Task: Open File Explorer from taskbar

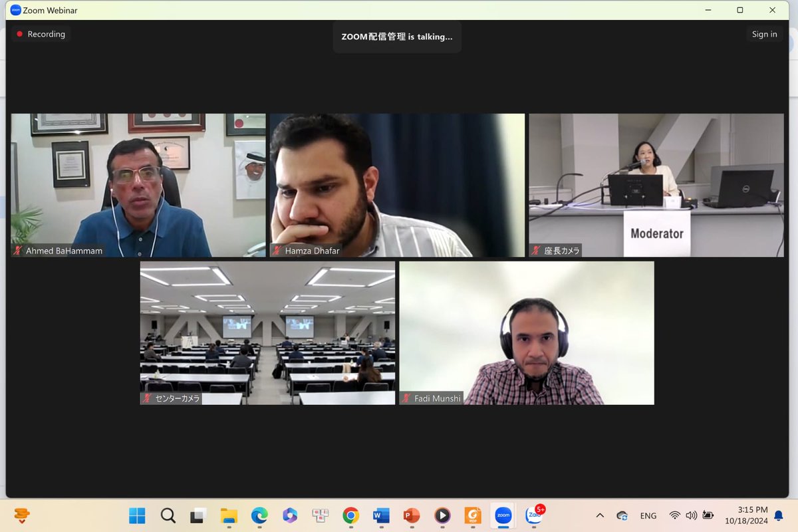Action: click(x=229, y=515)
